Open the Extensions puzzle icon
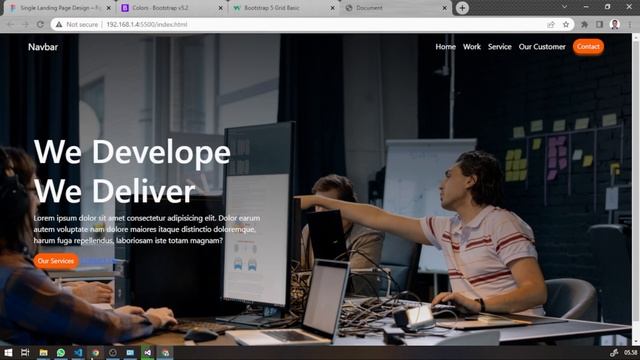This screenshot has width=640, height=360. 584,24
